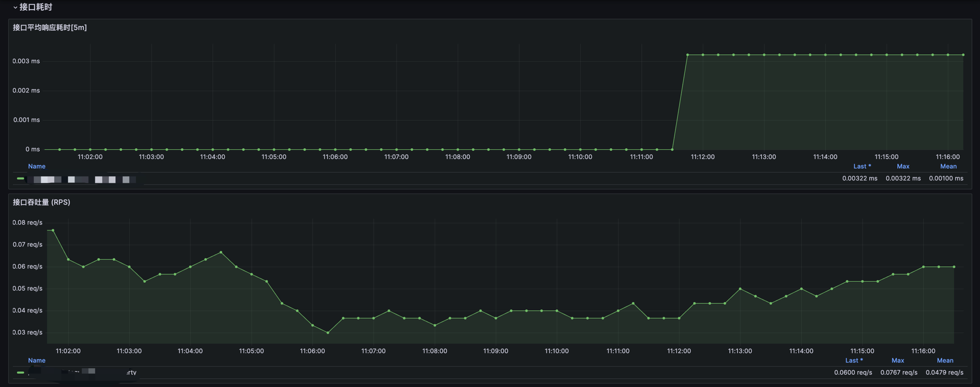Screen dimensions: 980x387
Task: Click green series color in RPS legend
Action: [x=20, y=373]
